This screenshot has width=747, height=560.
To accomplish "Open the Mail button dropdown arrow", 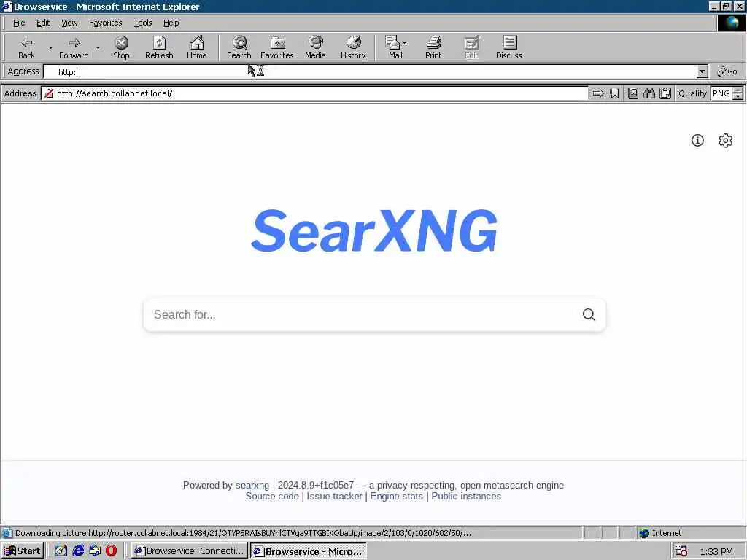I will (404, 43).
